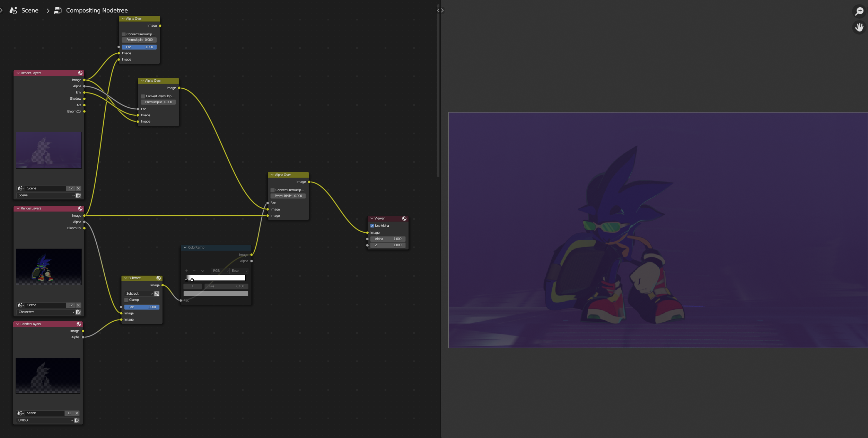Open ColorRamp tools chevron menu
This screenshot has width=868, height=438.
[x=203, y=271]
